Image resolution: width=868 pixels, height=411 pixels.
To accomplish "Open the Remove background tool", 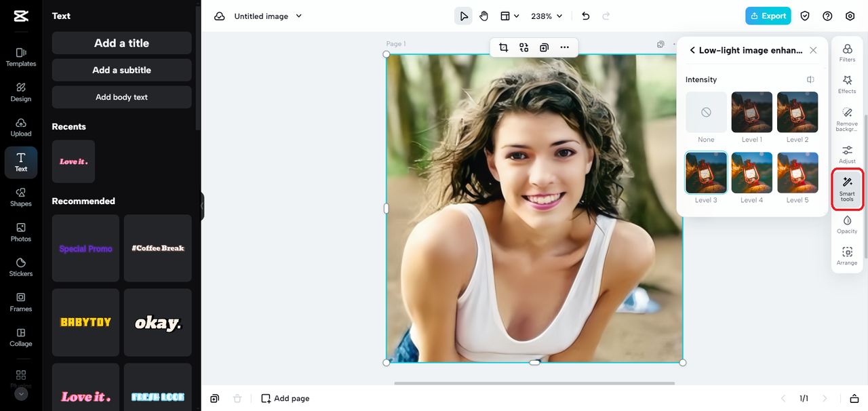I will [847, 119].
